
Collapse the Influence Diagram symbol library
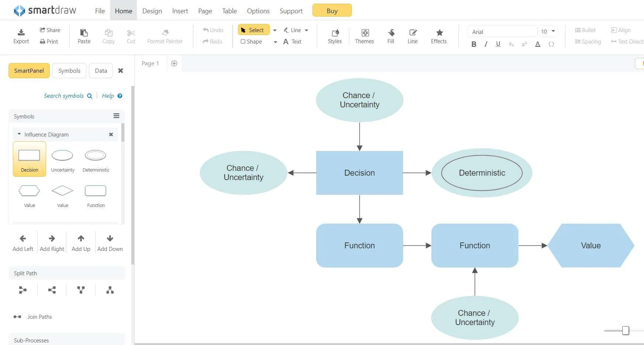pos(19,134)
